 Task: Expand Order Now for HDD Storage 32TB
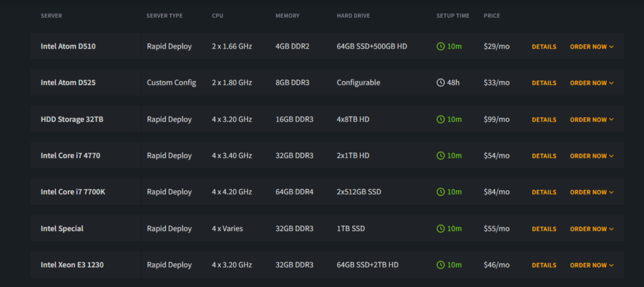click(x=592, y=119)
